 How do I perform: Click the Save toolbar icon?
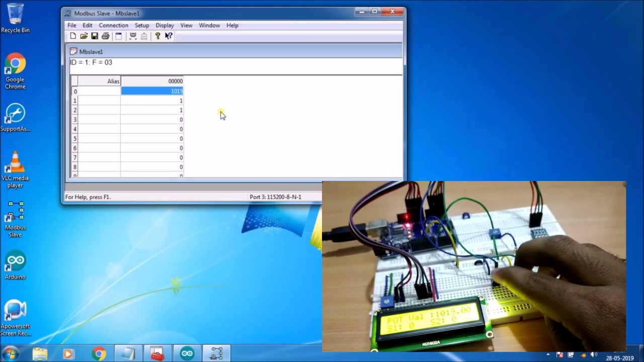click(94, 36)
